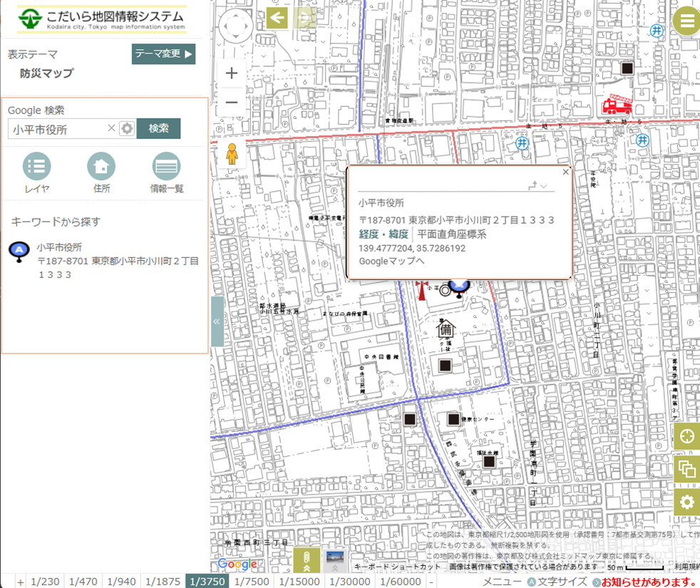This screenshot has width=700, height=588.
Task: Click the green back arrow above the map
Action: click(277, 18)
